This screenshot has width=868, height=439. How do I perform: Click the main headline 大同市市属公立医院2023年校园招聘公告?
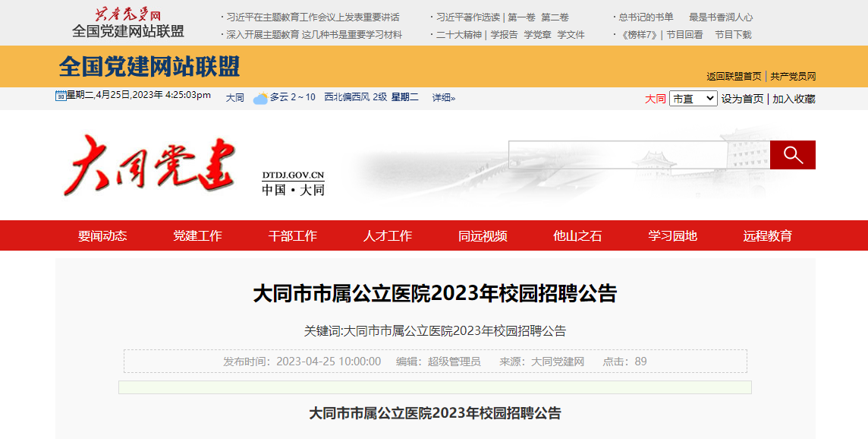[x=435, y=294]
